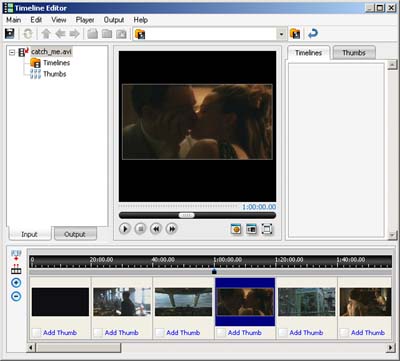Screen dimensions: 400x361
Task: Select the sixth thumbnail at 1:40:00
Action: (x=366, y=302)
